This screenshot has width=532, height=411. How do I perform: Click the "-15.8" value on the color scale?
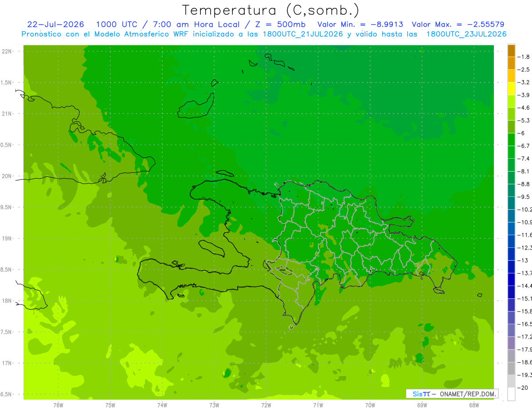524,311
